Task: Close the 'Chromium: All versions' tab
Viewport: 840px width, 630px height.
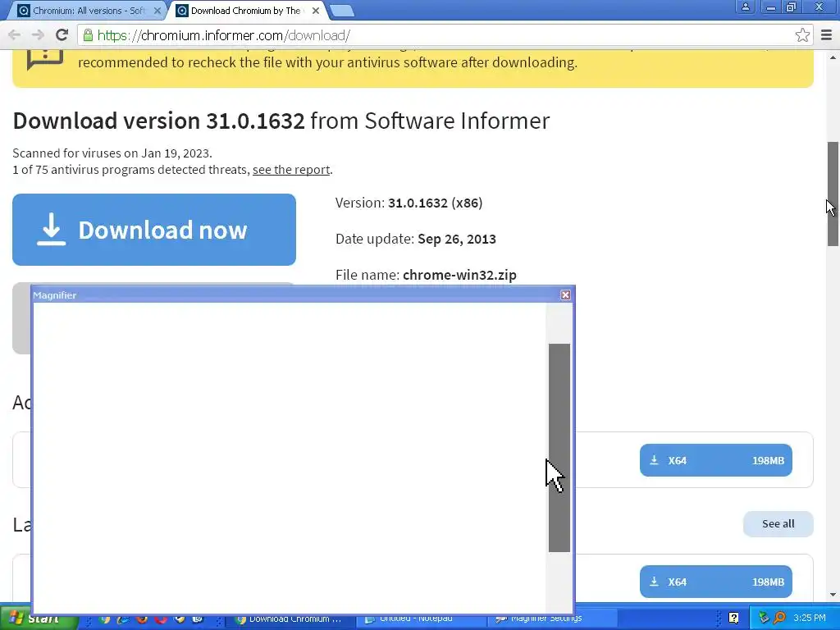Action: (x=157, y=11)
